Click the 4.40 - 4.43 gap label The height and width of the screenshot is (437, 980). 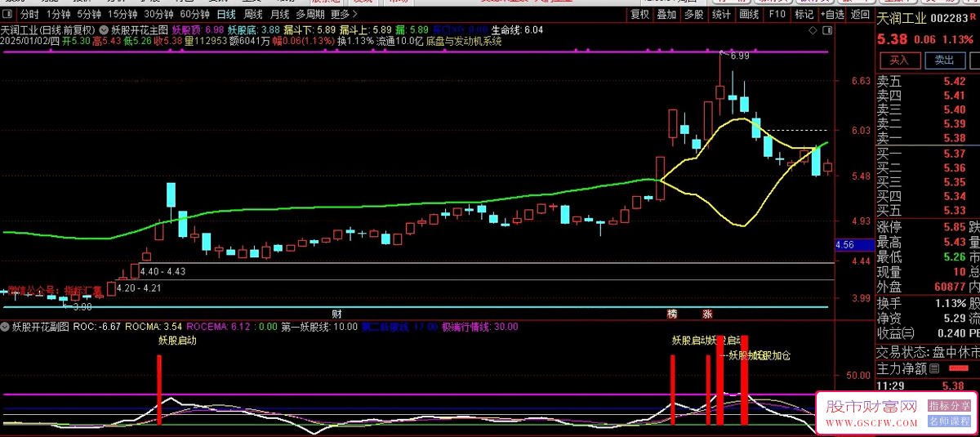click(163, 271)
